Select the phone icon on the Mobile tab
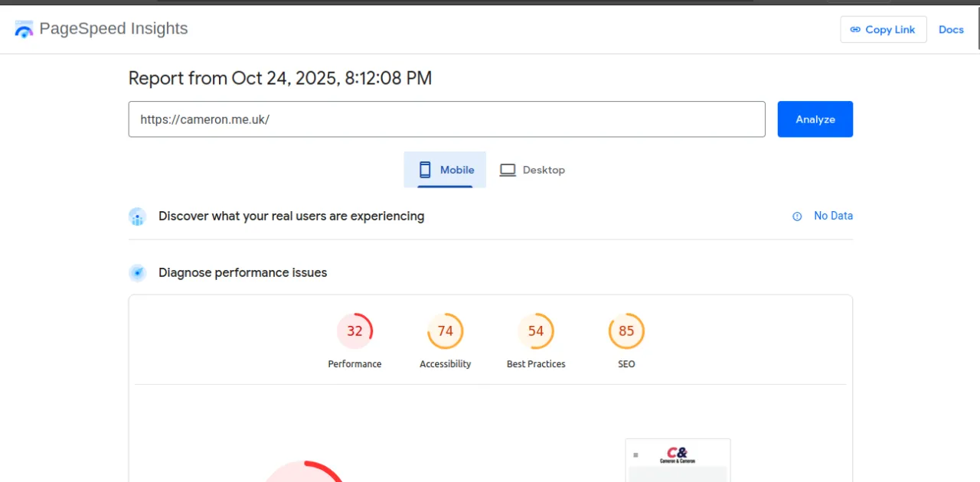Image resolution: width=980 pixels, height=482 pixels. (x=425, y=169)
